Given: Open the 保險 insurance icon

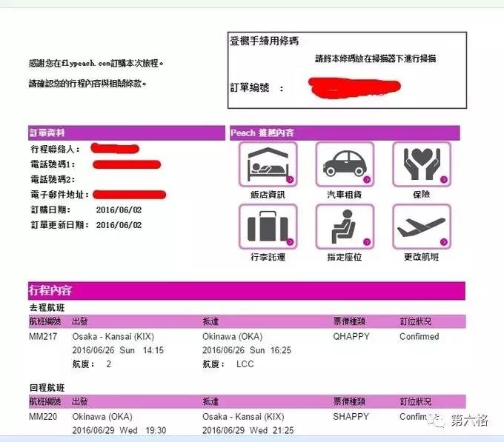Looking at the screenshot, I should tap(422, 164).
